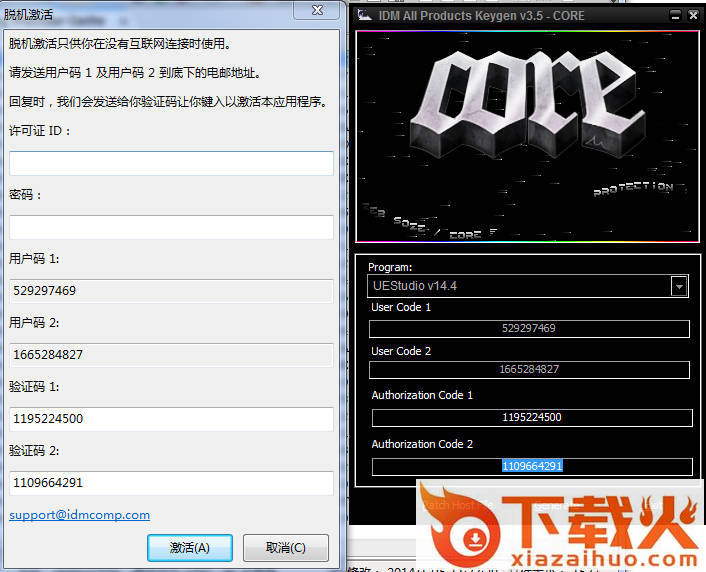Select the 用户码 2 field showing 1665284827
Screen dimensions: 706x572
pos(171,354)
